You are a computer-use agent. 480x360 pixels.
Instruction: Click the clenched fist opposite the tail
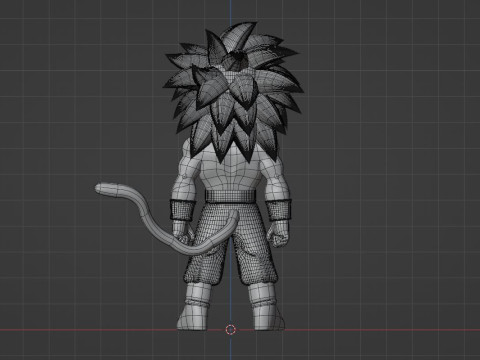277,233
